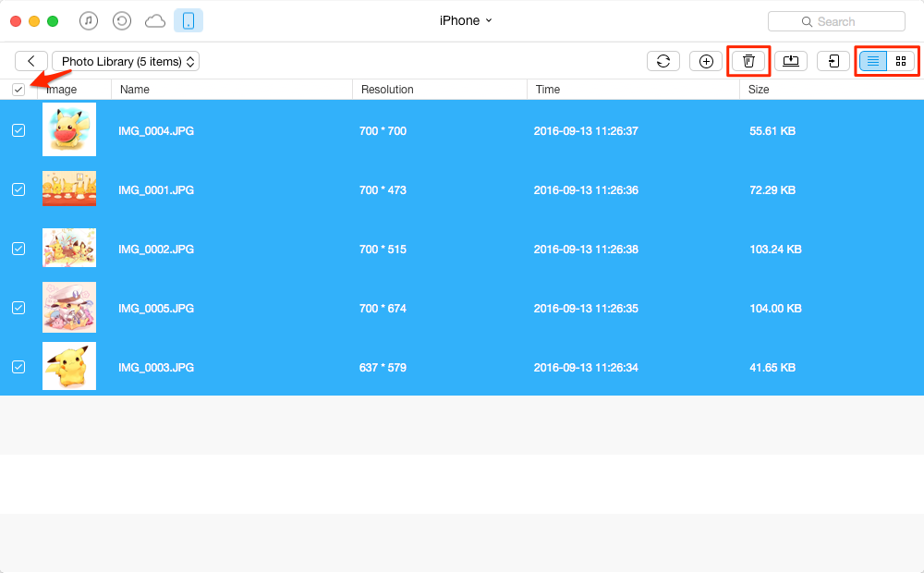Open the iCloud content icon
This screenshot has height=573, width=924.
[x=155, y=22]
